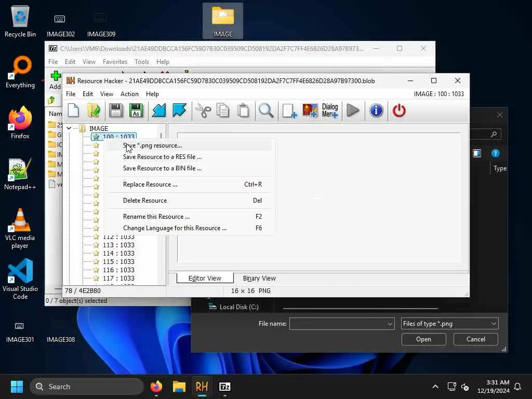Click the Add green plus in 7-Zip

[x=55, y=80]
